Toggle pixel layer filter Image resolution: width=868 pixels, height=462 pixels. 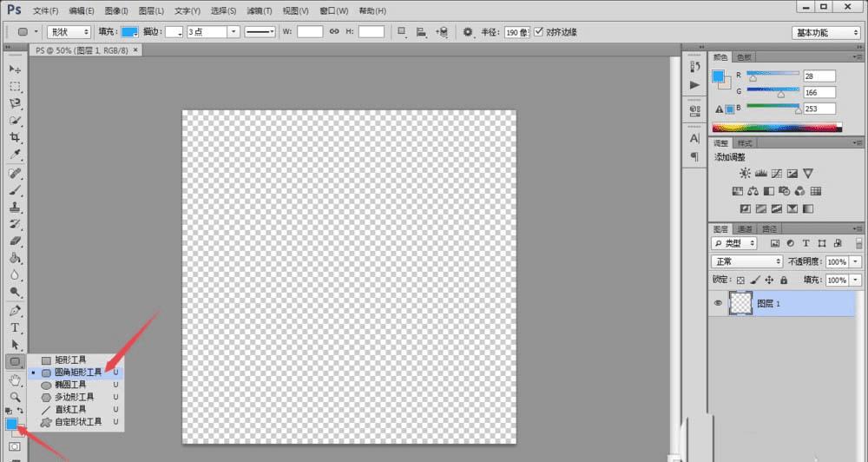pos(774,243)
